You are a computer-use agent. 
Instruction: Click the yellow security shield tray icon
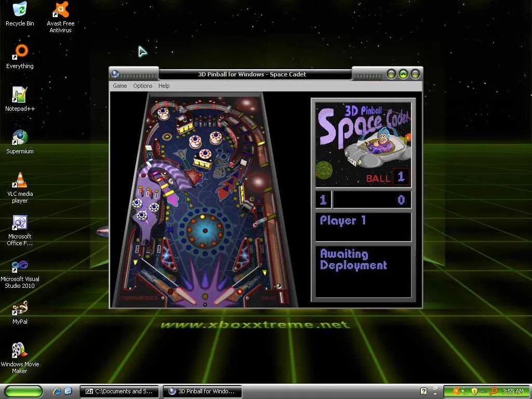click(474, 391)
